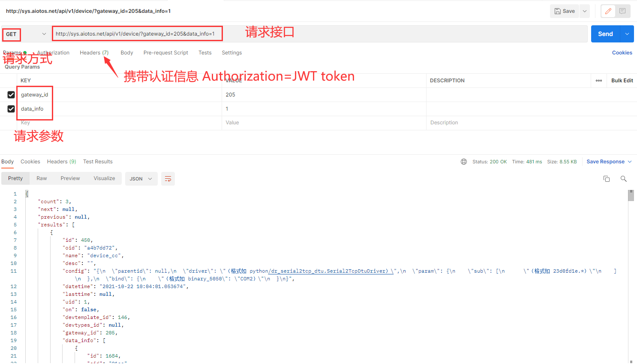Viewport: 637px width, 364px height.
Task: Click the wrap lines icon
Action: tap(168, 179)
